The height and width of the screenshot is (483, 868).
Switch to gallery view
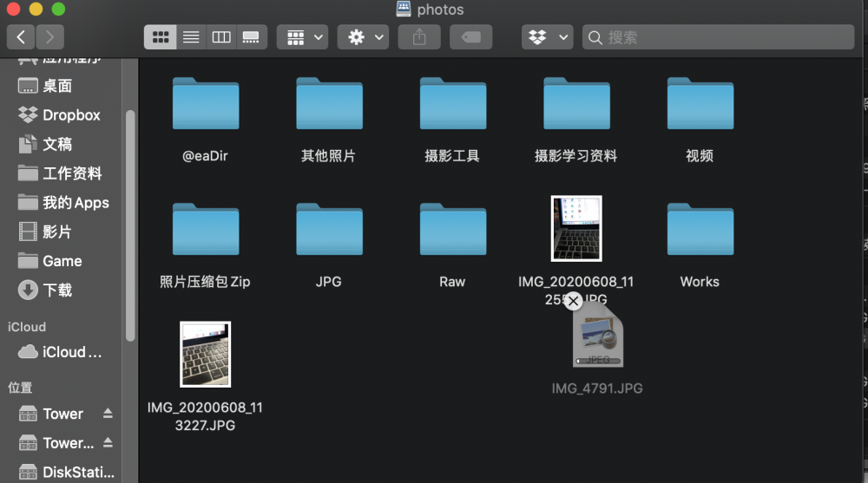click(x=252, y=37)
